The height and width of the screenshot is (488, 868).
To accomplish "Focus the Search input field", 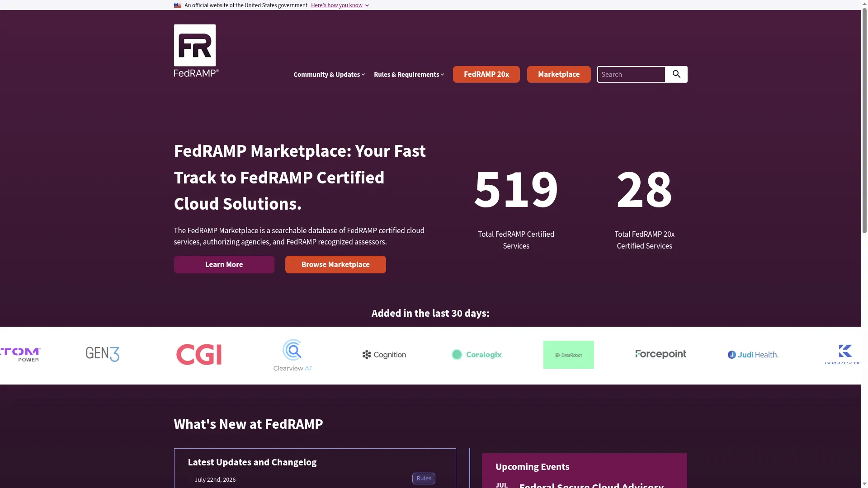I will (x=631, y=75).
